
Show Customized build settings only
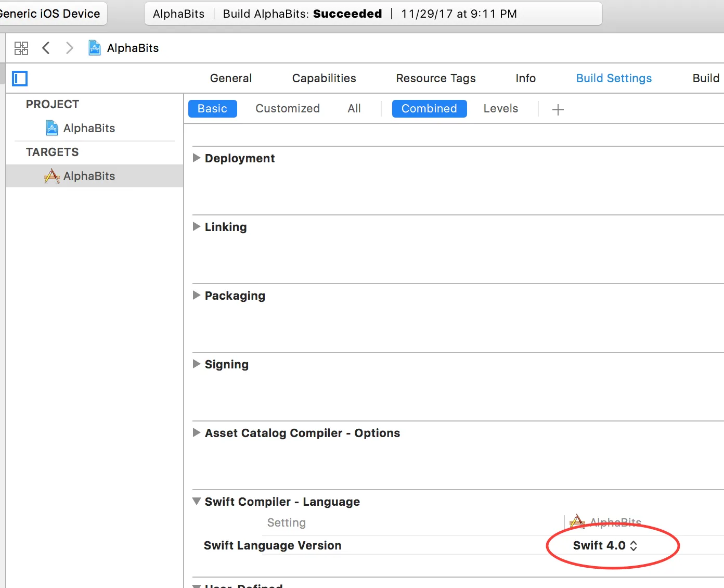(x=288, y=109)
